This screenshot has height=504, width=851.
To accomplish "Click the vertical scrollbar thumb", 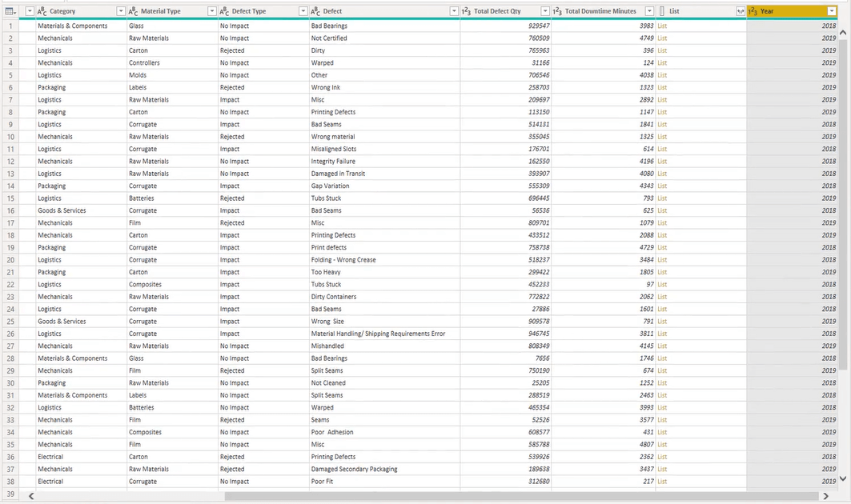I will [x=843, y=205].
